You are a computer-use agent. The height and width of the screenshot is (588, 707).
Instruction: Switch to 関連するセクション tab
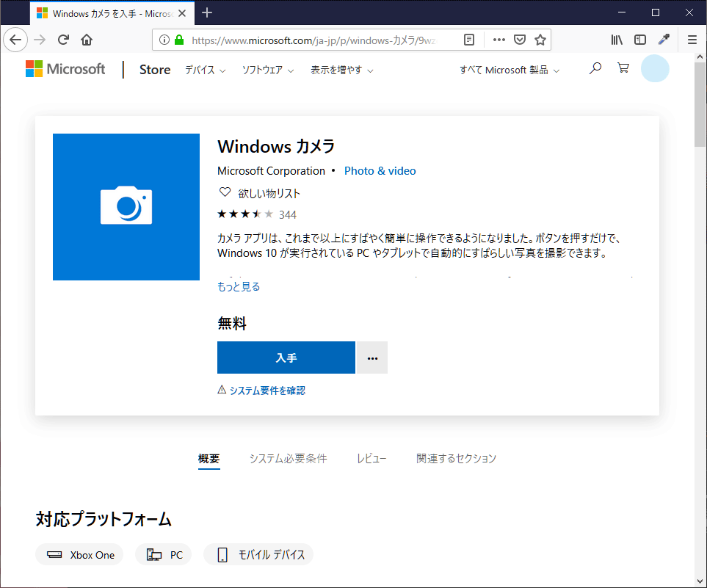point(456,459)
